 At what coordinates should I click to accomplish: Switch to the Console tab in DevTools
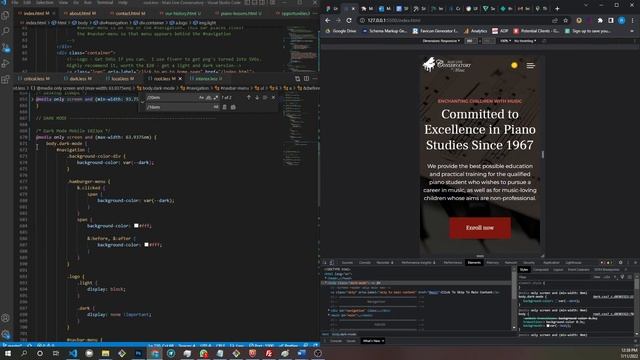point(365,262)
